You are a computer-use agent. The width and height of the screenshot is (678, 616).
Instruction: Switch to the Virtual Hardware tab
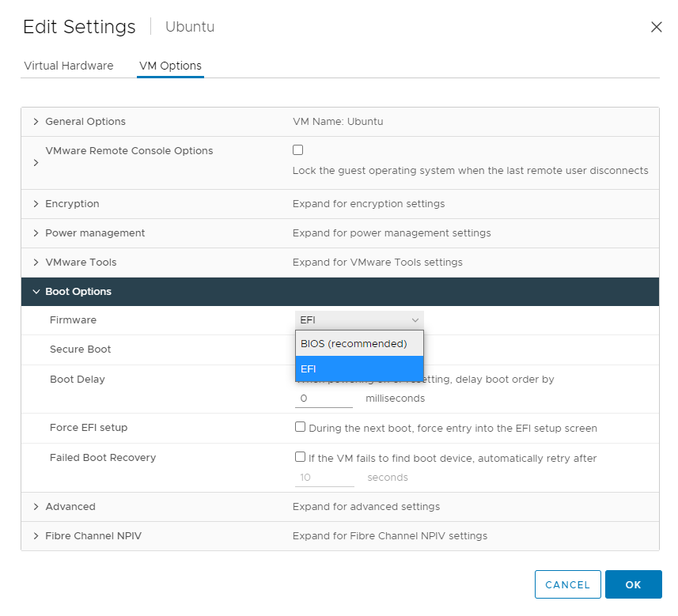(69, 66)
